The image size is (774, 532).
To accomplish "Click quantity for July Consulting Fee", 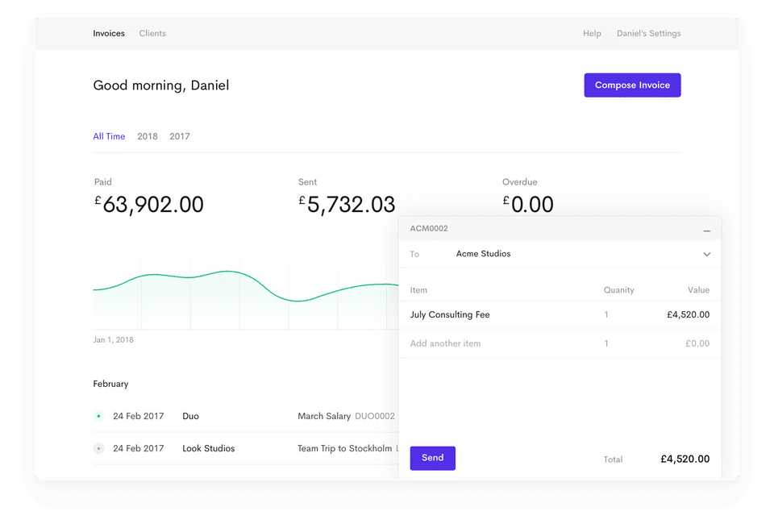I will pos(606,314).
